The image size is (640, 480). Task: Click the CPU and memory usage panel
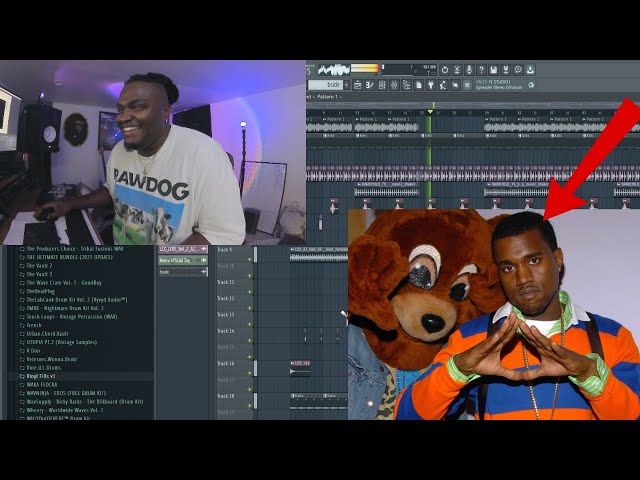point(410,70)
